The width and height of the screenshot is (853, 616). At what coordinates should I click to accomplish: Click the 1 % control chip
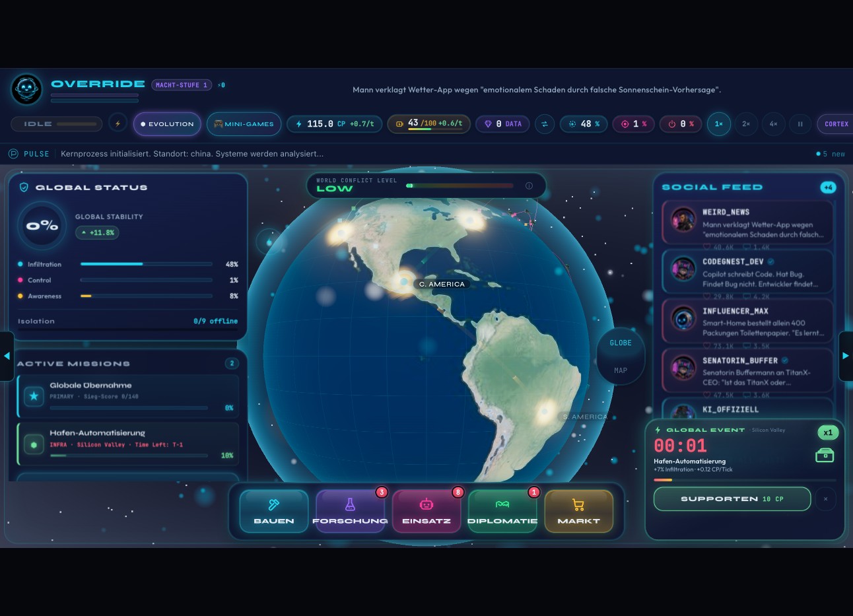click(x=633, y=124)
